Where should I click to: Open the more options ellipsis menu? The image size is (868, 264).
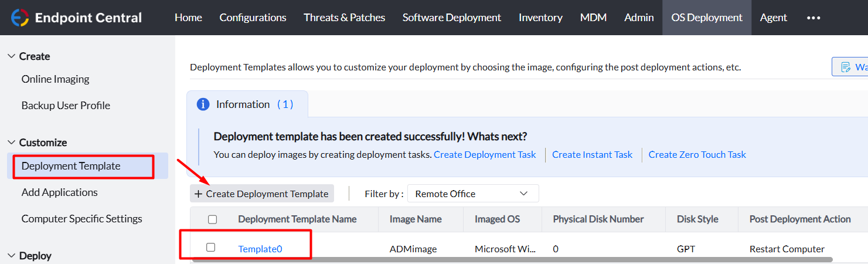813,18
